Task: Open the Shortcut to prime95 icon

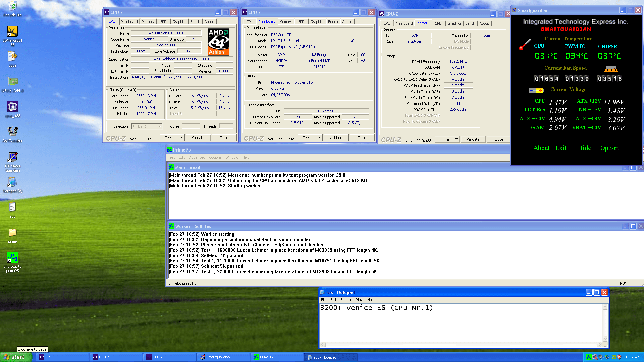Action: pyautogui.click(x=12, y=257)
